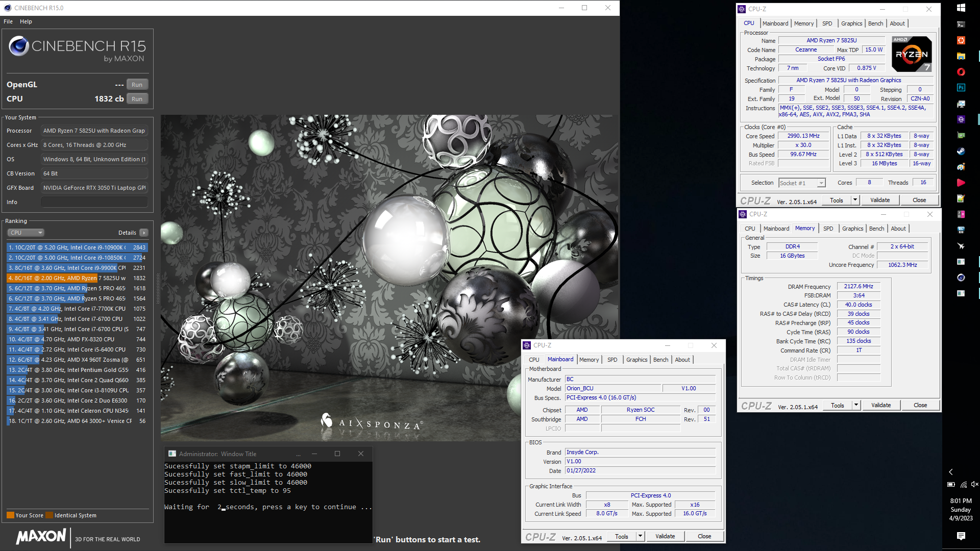
Task: Open the terminal icon in the taskbar
Action: tap(961, 24)
